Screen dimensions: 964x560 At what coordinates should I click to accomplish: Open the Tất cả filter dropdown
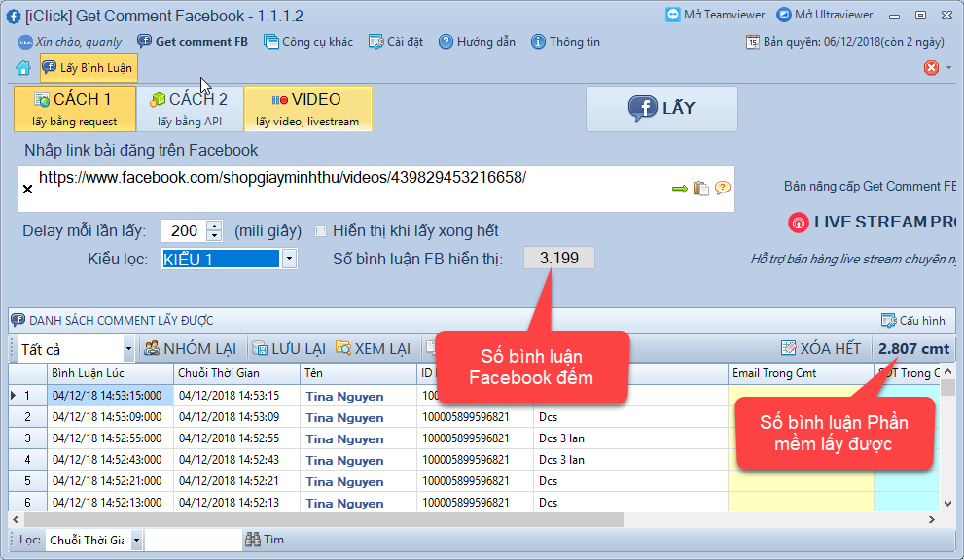click(127, 349)
